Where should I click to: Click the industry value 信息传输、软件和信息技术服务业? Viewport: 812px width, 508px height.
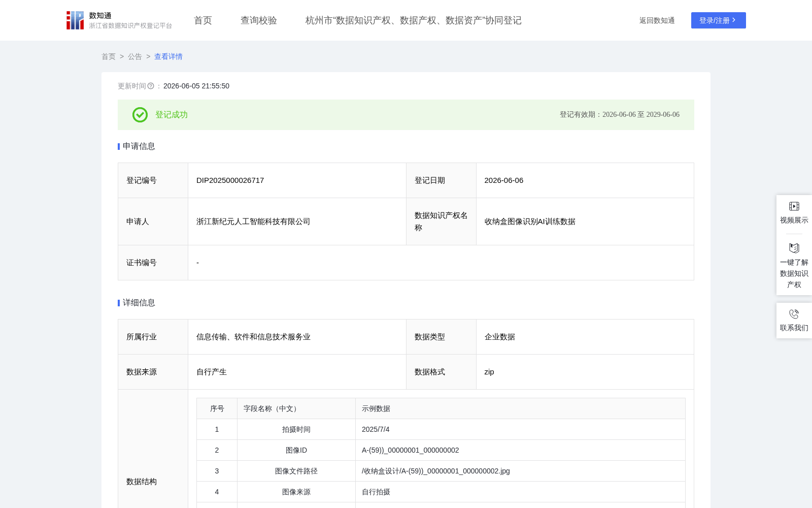tap(253, 337)
